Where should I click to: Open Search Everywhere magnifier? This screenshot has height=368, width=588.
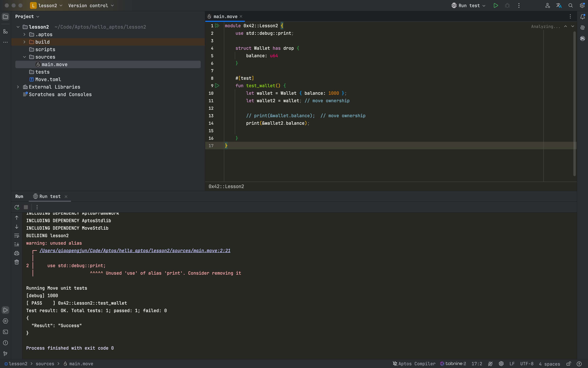(570, 6)
